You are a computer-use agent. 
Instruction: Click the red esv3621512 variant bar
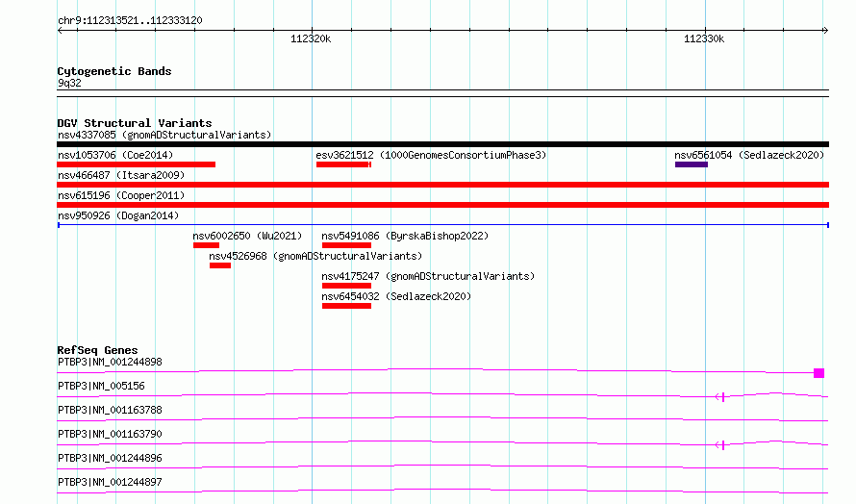pyautogui.click(x=343, y=164)
